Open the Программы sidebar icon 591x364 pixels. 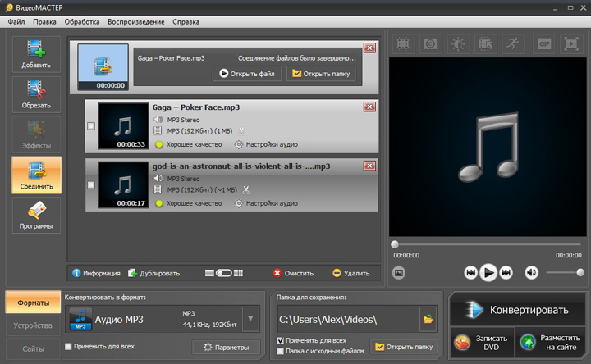pos(36,215)
